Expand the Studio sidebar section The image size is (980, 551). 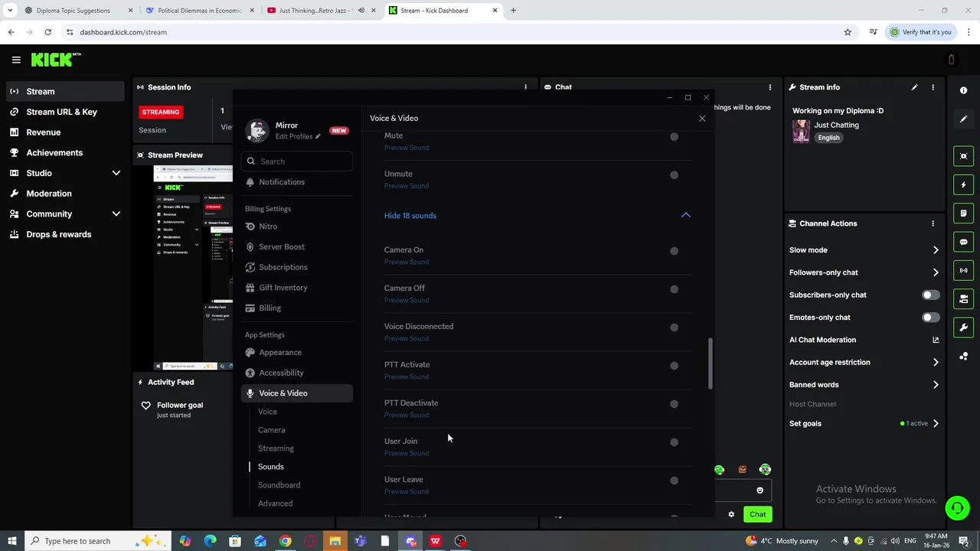point(116,173)
